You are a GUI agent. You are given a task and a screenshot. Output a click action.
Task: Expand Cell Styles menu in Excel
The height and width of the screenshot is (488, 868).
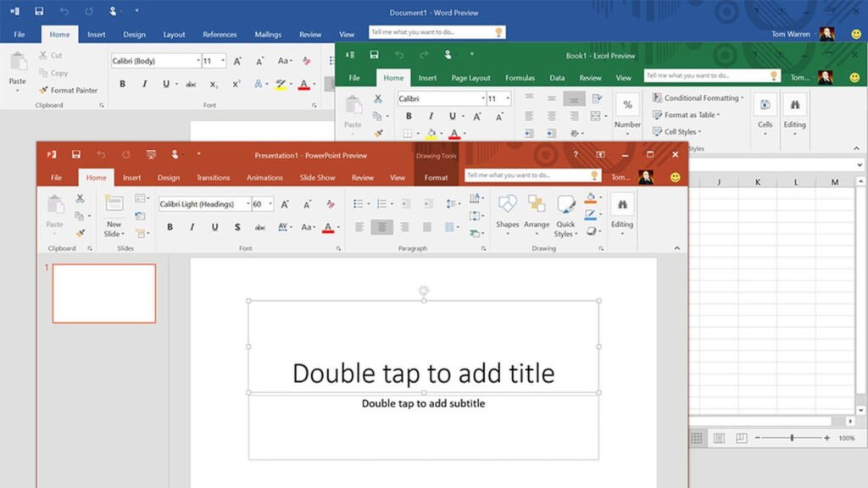[676, 131]
